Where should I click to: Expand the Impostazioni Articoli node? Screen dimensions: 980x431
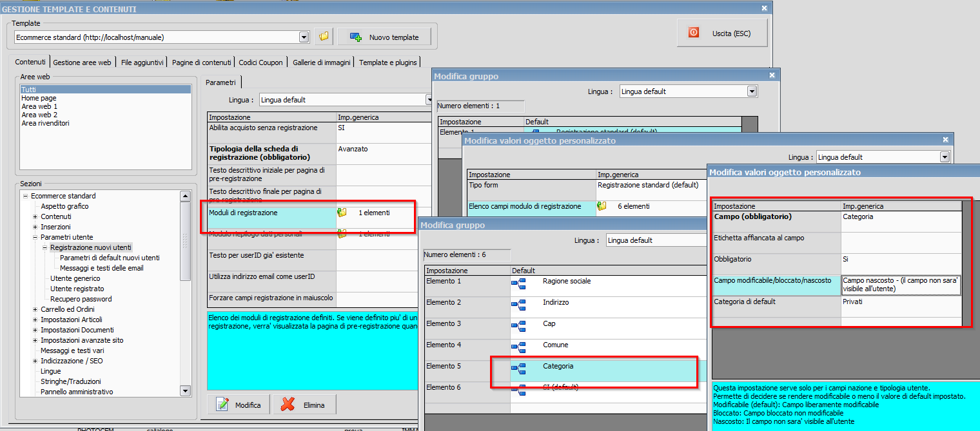35,320
